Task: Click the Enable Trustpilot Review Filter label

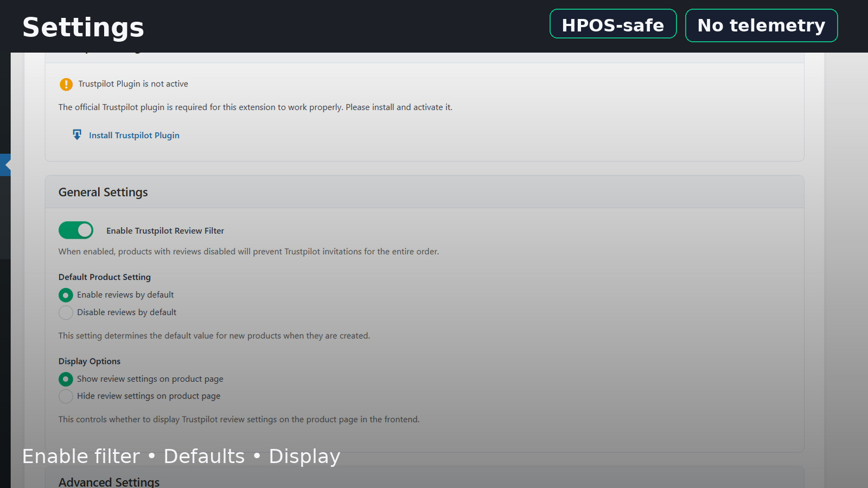Action: click(165, 231)
